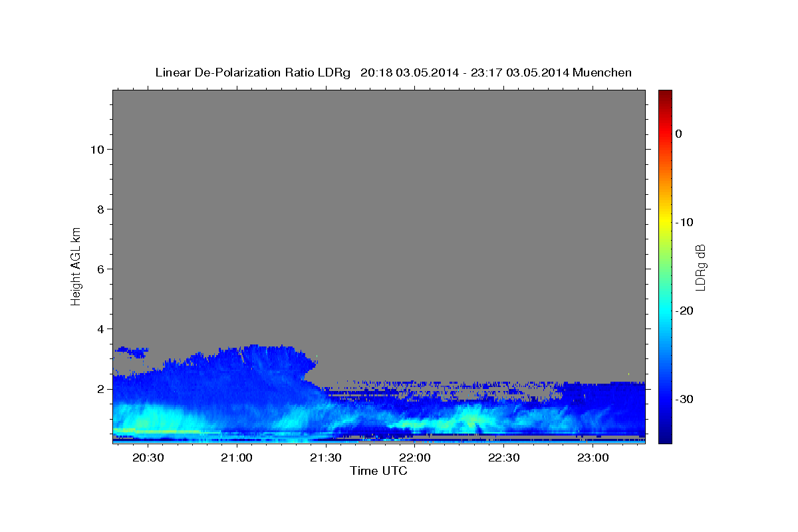This screenshot has width=798, height=532.
Task: Click the 'Time UTC' axis label
Action: tap(378, 471)
